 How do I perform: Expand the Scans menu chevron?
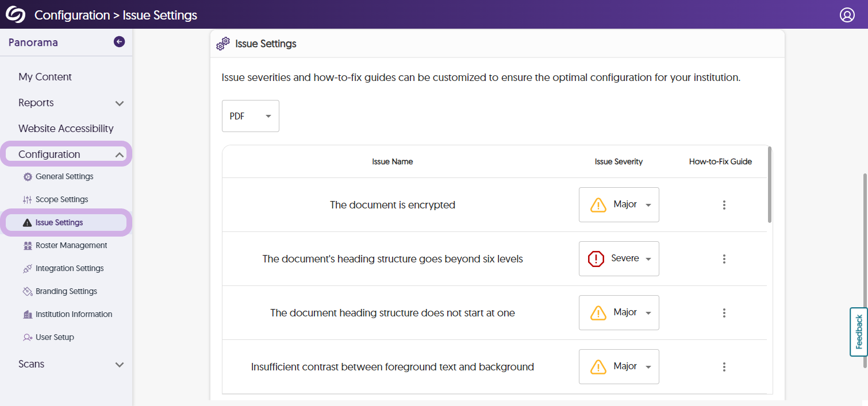pyautogui.click(x=120, y=365)
